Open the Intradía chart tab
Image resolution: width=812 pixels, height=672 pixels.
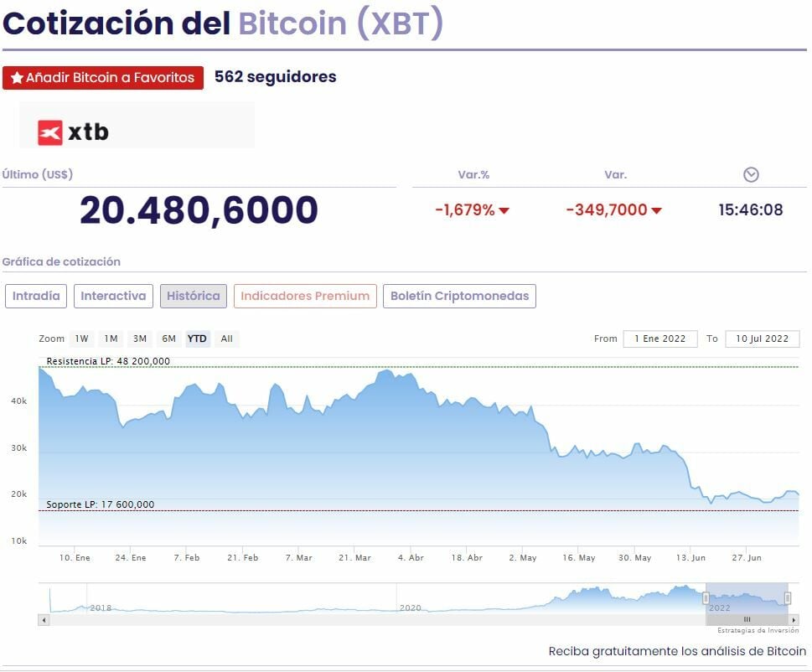(x=36, y=296)
